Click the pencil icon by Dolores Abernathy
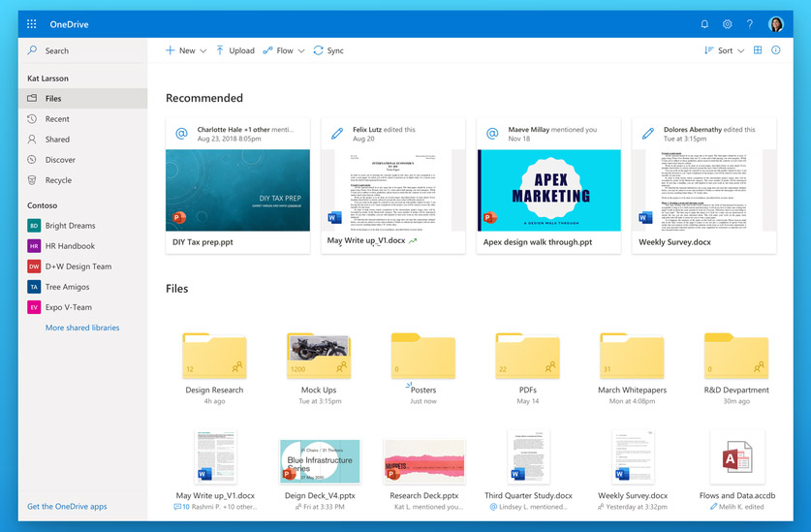The height and width of the screenshot is (532, 811). click(648, 134)
